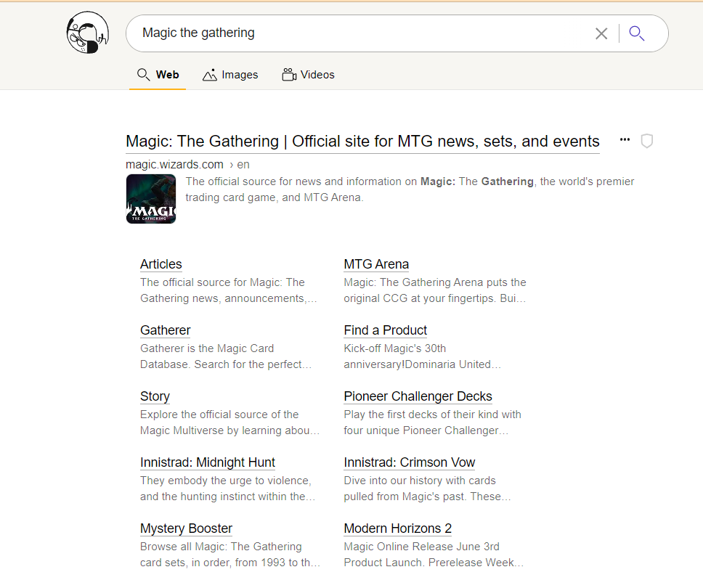Open the three-dot options for the first result
Viewport: 703px width, 588px height.
click(x=625, y=140)
